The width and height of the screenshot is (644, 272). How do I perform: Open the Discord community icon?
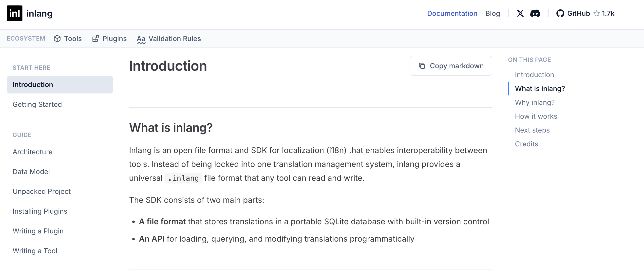pyautogui.click(x=535, y=13)
